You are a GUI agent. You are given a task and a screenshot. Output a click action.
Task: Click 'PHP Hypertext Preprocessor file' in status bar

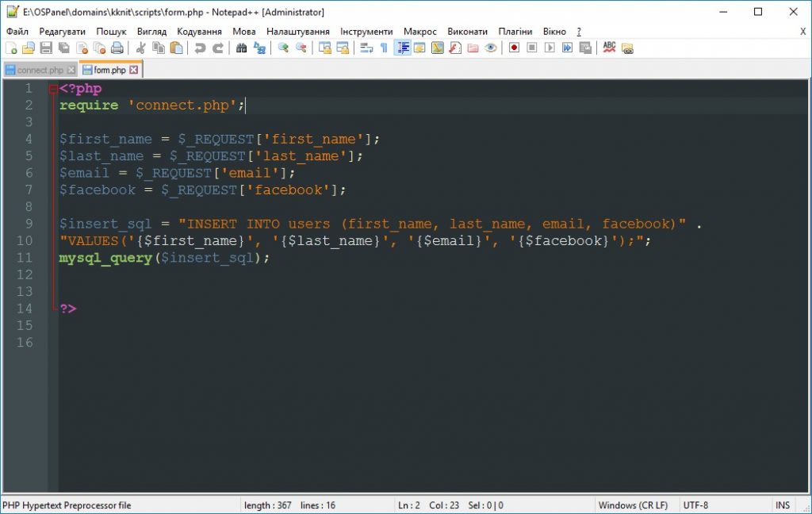pyautogui.click(x=67, y=505)
